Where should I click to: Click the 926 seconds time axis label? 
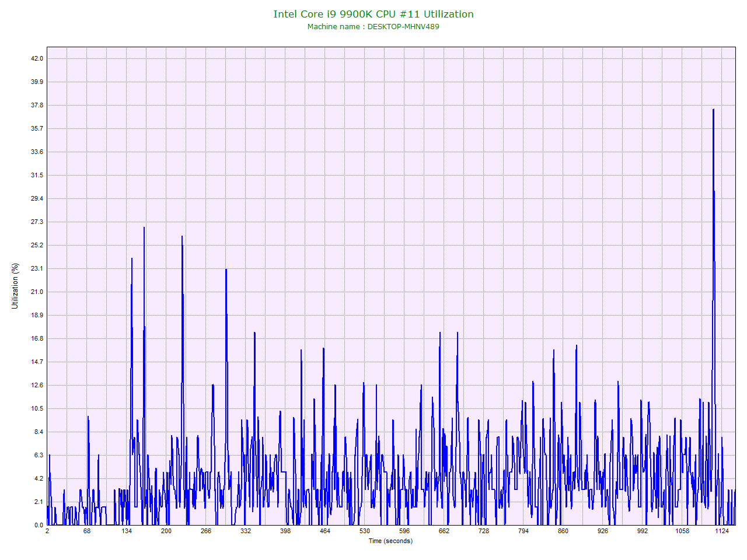coord(603,531)
